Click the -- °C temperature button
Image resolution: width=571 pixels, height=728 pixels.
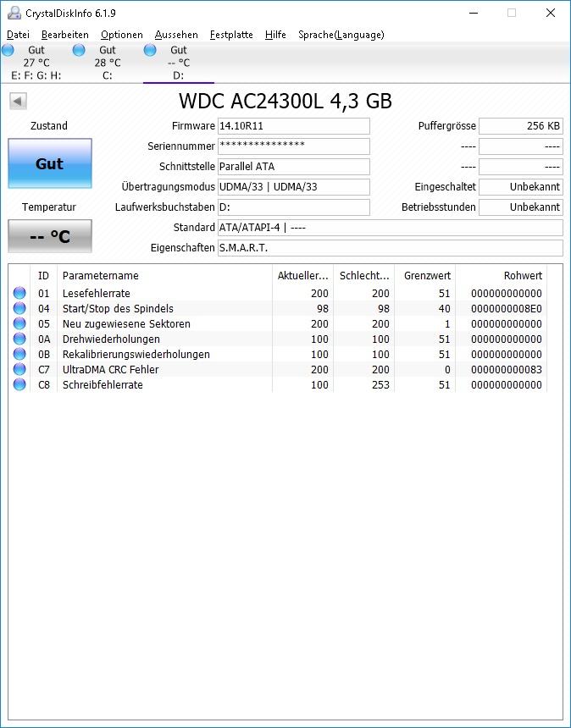click(x=50, y=236)
